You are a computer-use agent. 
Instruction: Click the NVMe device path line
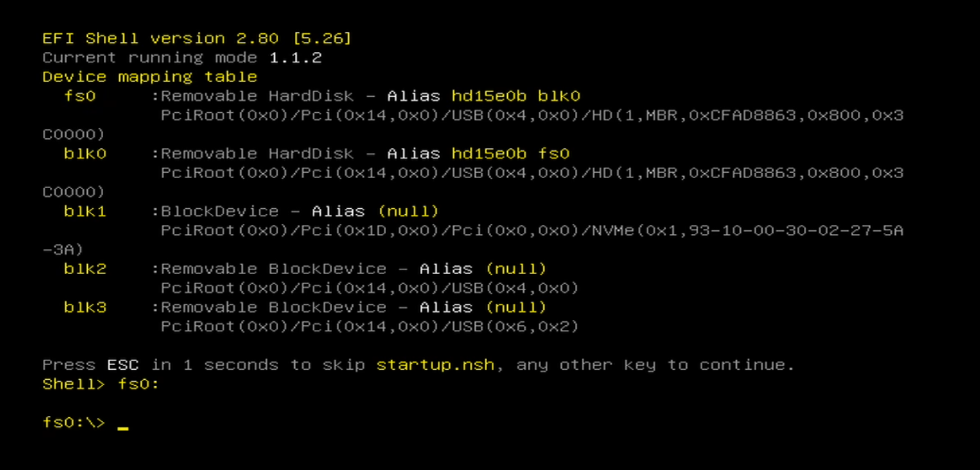[x=532, y=230]
